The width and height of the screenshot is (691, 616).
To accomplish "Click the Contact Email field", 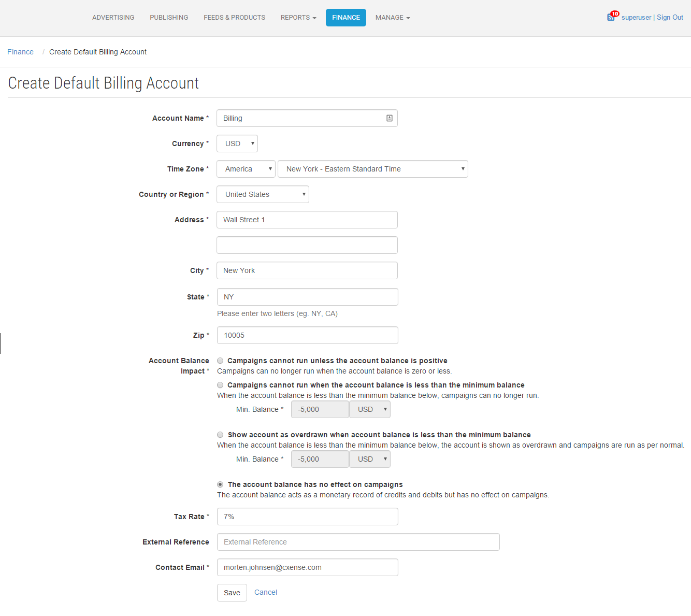I will point(308,567).
